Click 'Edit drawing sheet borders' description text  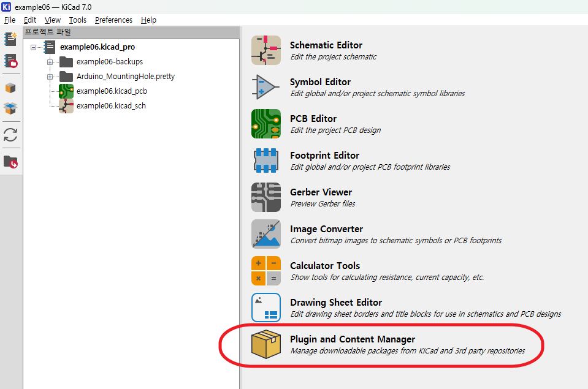(x=426, y=314)
